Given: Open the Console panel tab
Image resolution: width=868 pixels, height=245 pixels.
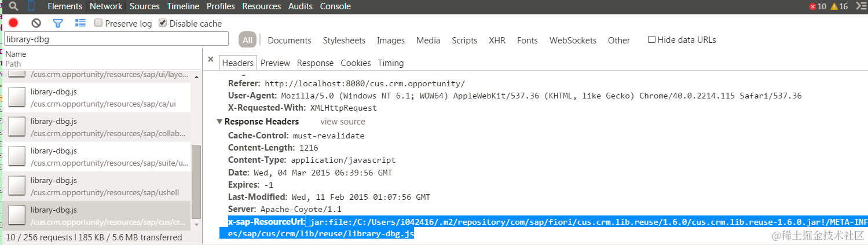Looking at the screenshot, I should (x=335, y=6).
